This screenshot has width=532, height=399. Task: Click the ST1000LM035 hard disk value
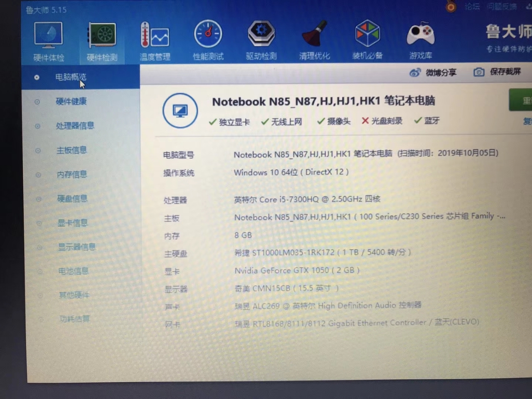[x=323, y=252]
